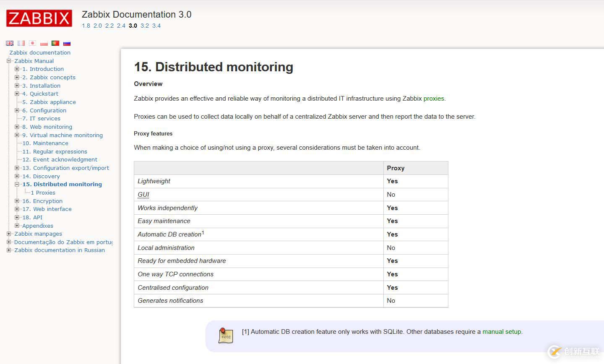Viewport: 604px width, 364px height.
Task: Switch documentation to version 3.2
Action: coord(145,26)
